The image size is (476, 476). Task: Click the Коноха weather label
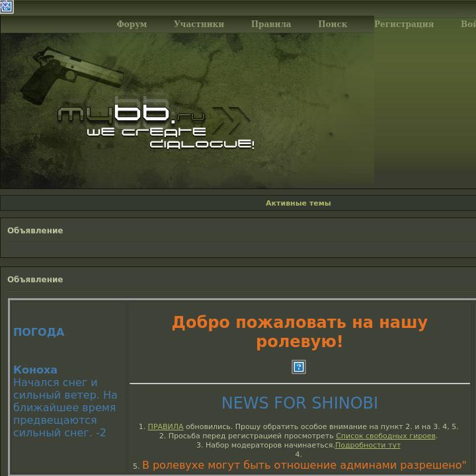35,370
